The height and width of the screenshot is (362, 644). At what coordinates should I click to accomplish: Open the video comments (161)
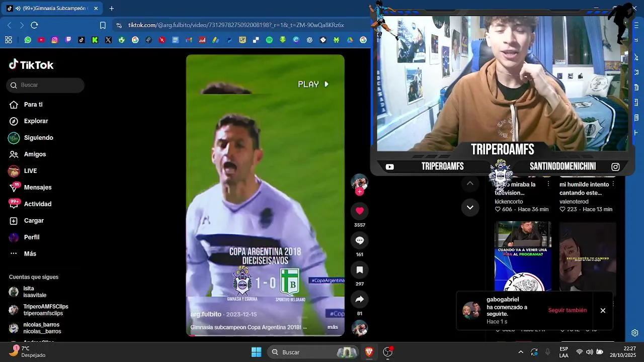coord(359,240)
